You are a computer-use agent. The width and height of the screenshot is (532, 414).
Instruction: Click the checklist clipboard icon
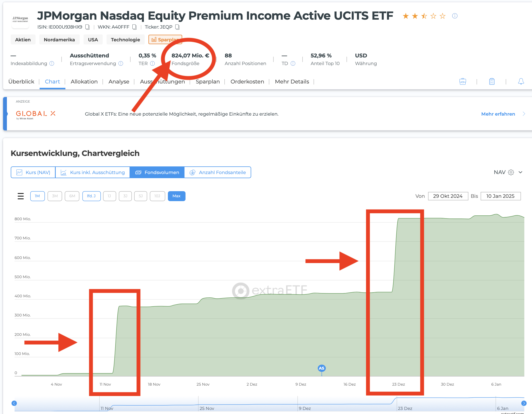tap(492, 82)
